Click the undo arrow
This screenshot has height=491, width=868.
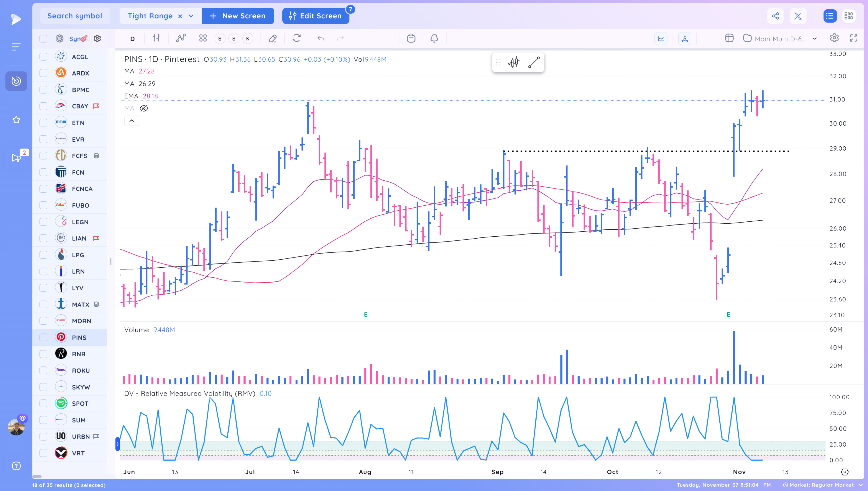pyautogui.click(x=321, y=38)
